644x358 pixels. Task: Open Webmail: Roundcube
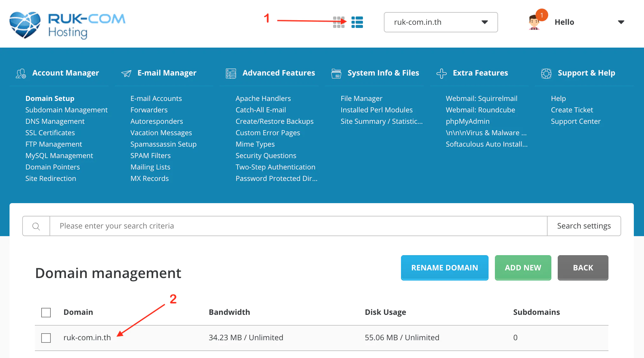pyautogui.click(x=480, y=110)
